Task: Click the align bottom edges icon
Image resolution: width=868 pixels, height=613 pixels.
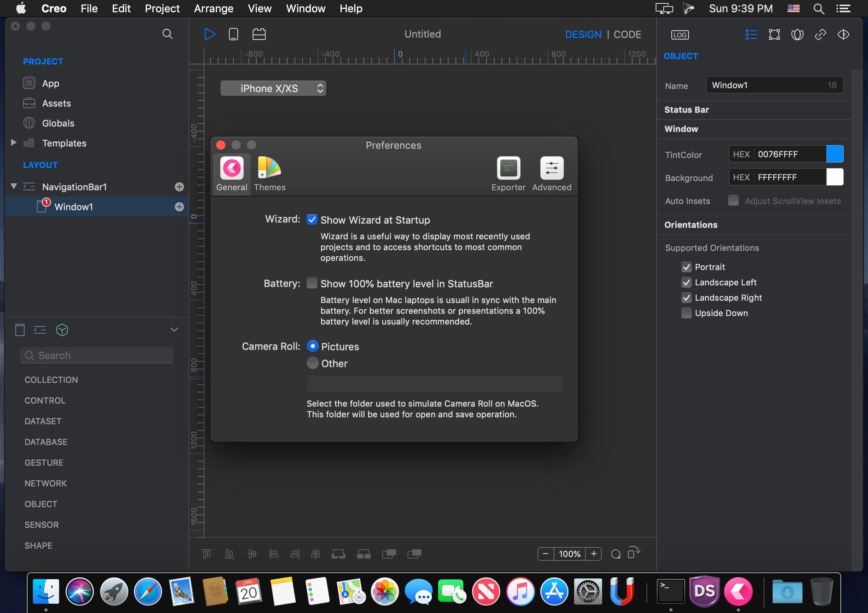Action: coord(229,554)
